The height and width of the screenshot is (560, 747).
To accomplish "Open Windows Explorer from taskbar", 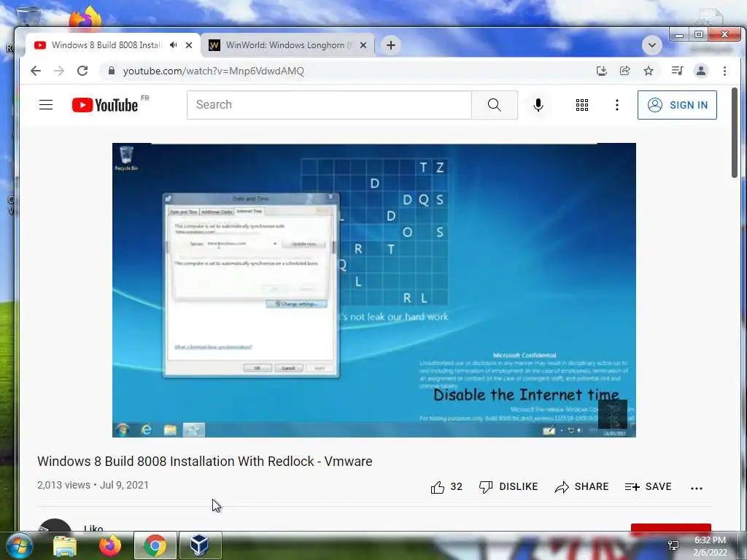I will coord(65,545).
